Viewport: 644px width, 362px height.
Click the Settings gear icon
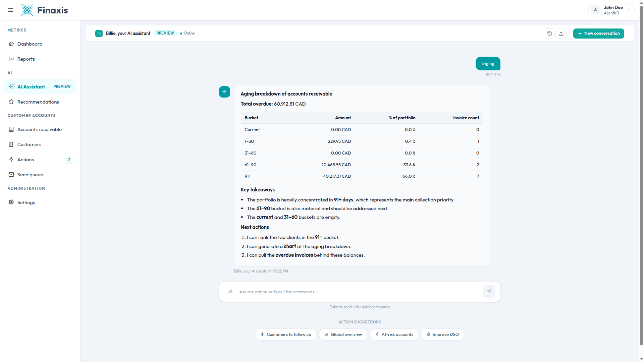coord(11,202)
